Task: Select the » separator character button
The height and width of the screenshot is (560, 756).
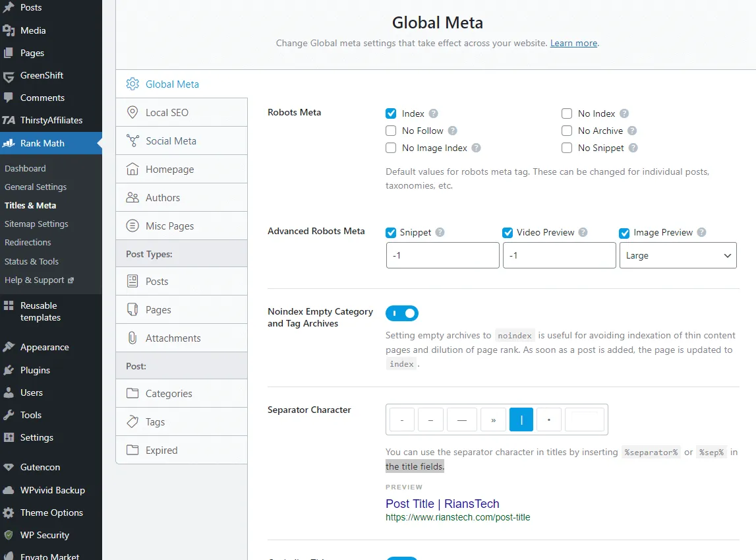Action: point(493,420)
